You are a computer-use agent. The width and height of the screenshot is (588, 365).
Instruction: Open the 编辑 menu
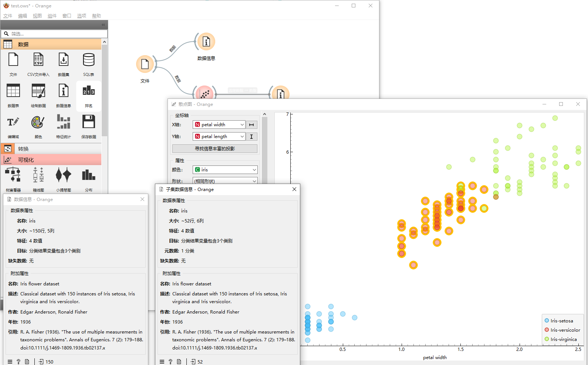click(23, 16)
